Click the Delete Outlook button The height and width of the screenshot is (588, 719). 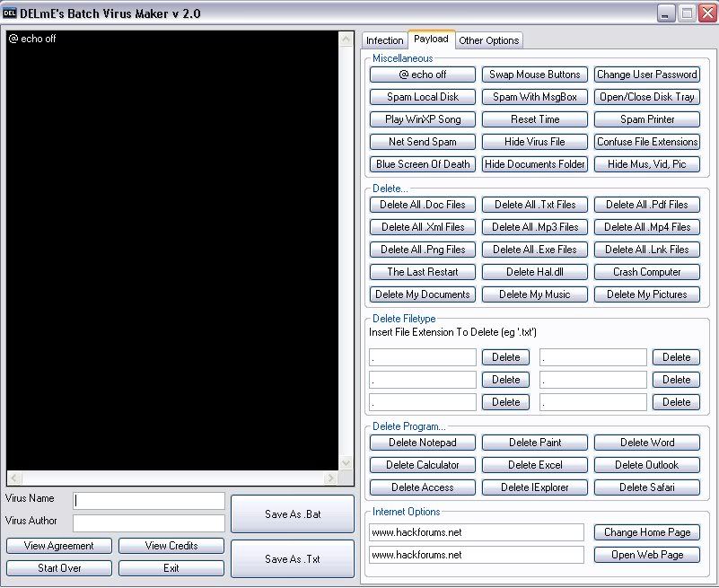647,466
